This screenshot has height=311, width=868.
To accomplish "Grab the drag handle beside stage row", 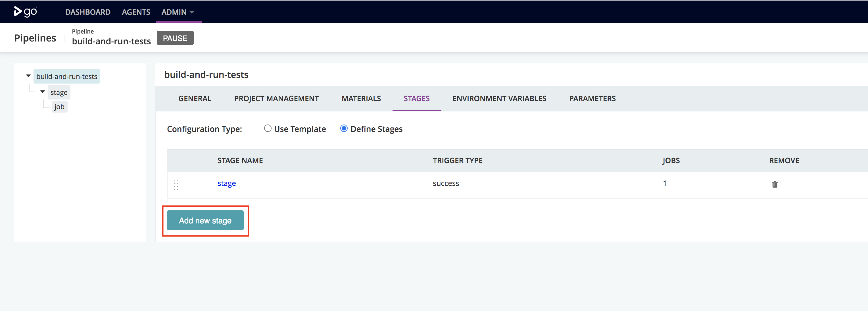I will pyautogui.click(x=176, y=185).
